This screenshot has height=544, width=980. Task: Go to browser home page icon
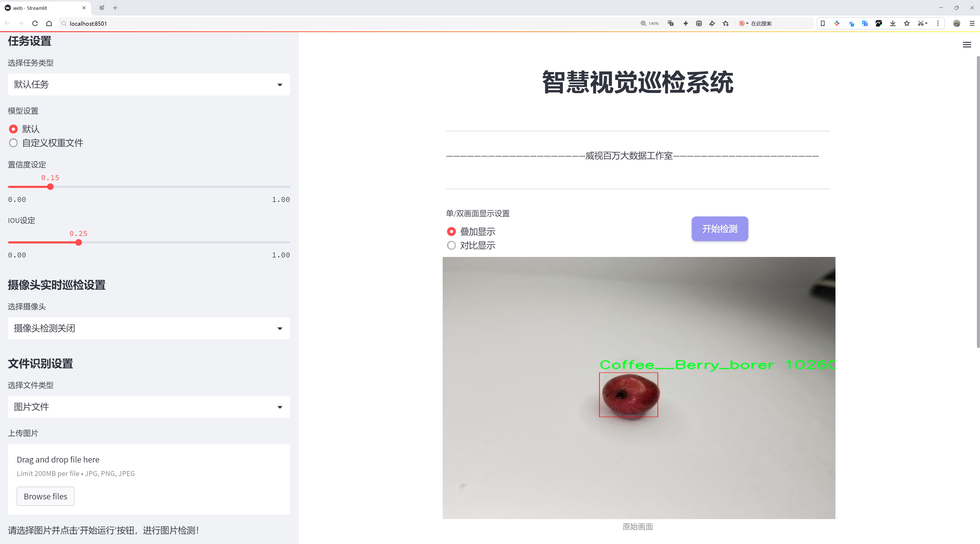tap(49, 23)
